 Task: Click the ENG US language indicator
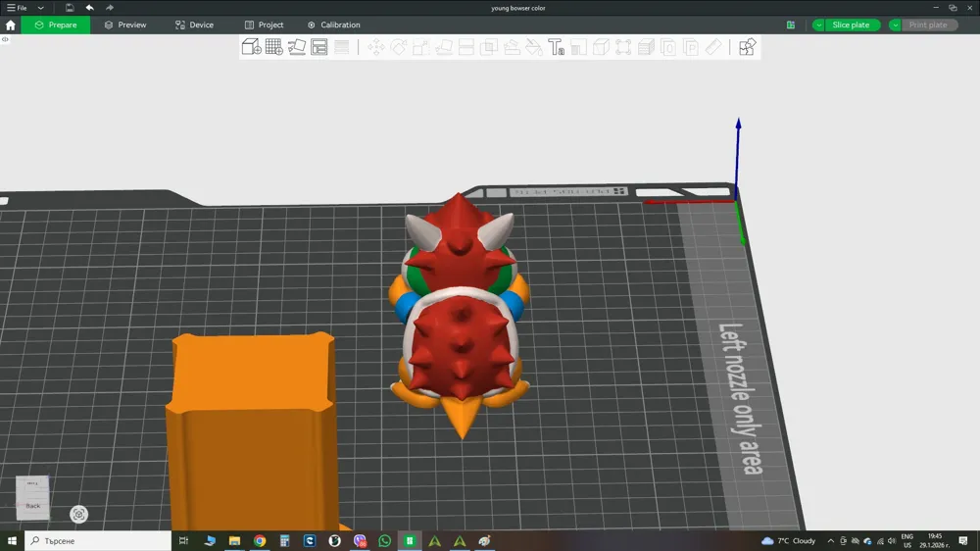pyautogui.click(x=906, y=541)
